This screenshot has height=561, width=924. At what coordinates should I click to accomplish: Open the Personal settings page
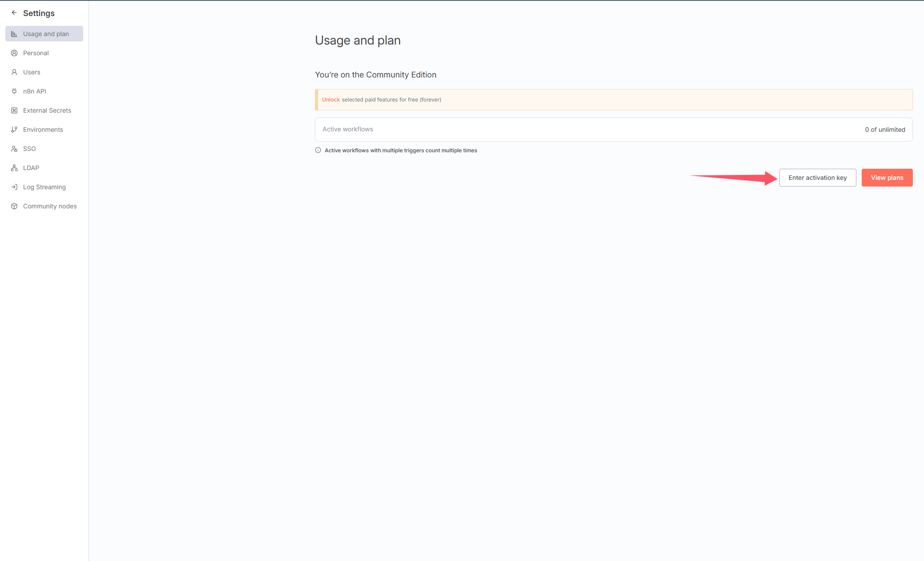pyautogui.click(x=36, y=53)
